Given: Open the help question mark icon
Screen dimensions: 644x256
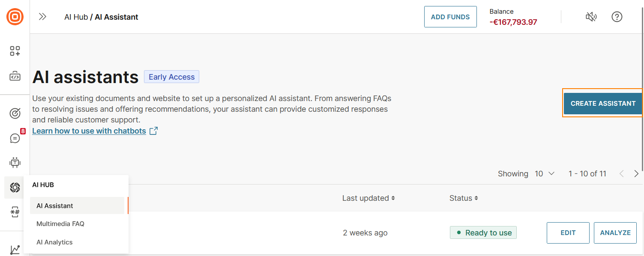Looking at the screenshot, I should click(x=617, y=17).
